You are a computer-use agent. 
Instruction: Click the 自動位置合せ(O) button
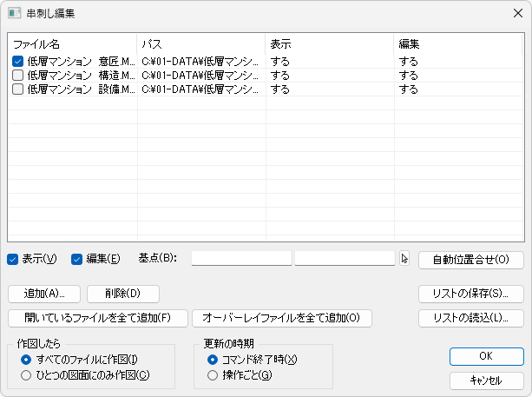(471, 260)
